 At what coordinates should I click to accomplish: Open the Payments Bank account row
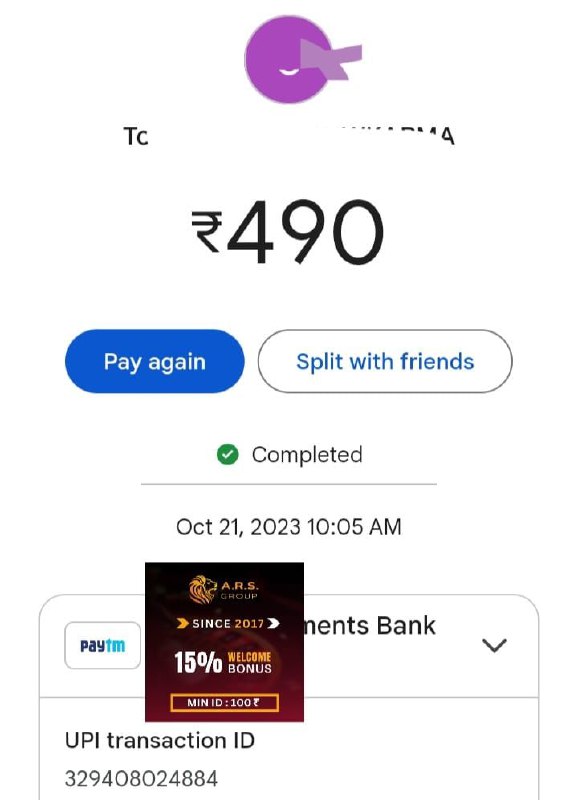pos(289,646)
